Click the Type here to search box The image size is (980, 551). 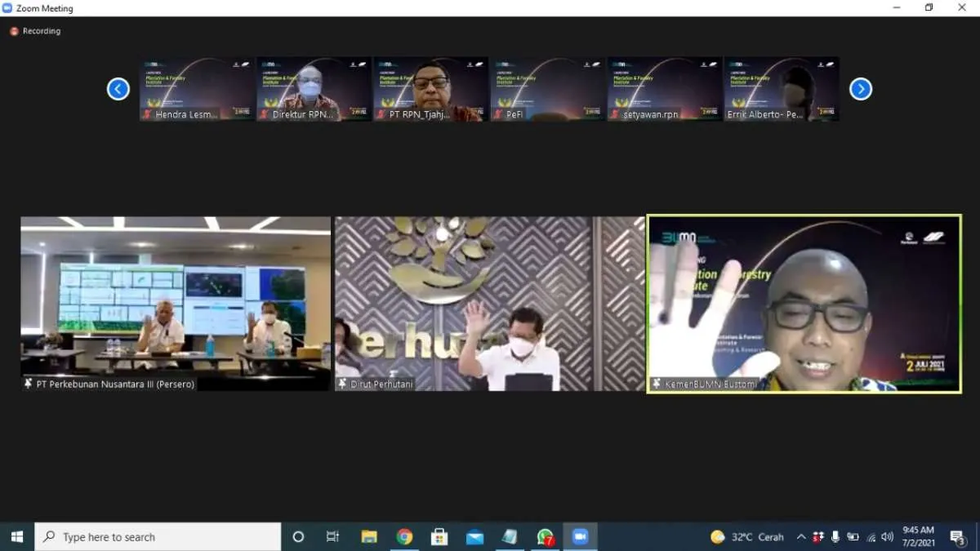click(158, 536)
